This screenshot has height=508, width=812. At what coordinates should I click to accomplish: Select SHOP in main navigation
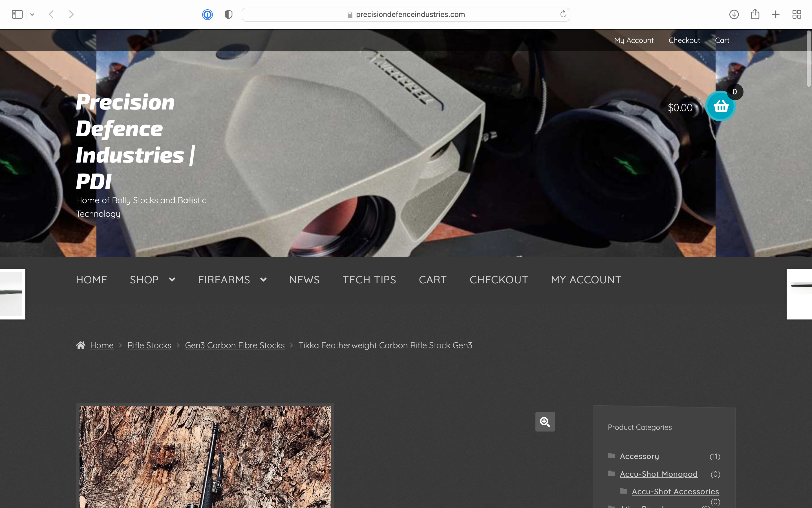tap(144, 280)
